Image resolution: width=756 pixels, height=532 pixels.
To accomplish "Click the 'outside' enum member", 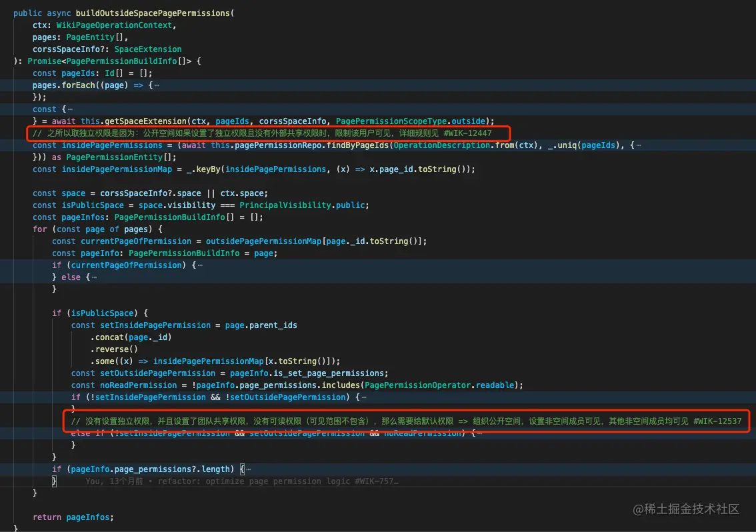I will click(468, 121).
